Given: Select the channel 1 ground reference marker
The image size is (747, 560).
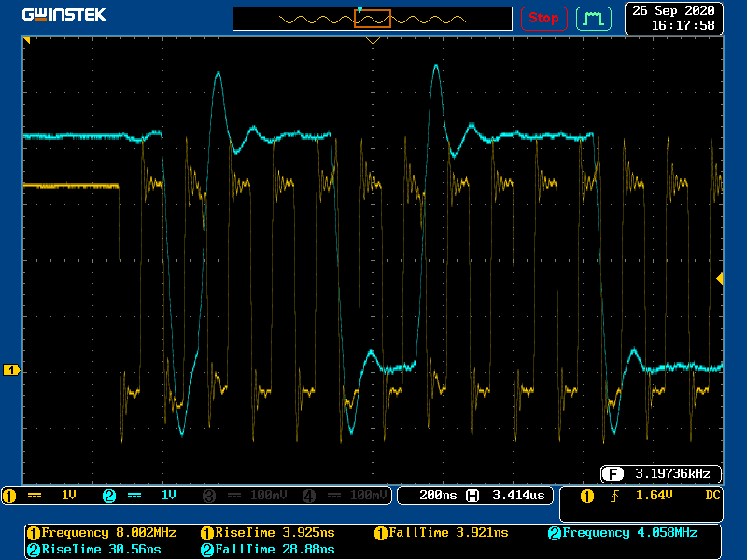Looking at the screenshot, I should click(x=11, y=371).
